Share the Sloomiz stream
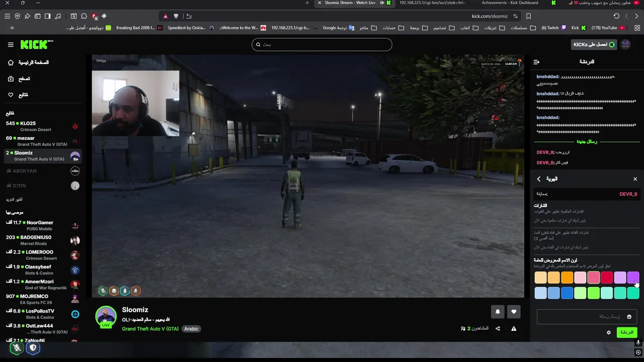The image size is (644, 362). [498, 329]
